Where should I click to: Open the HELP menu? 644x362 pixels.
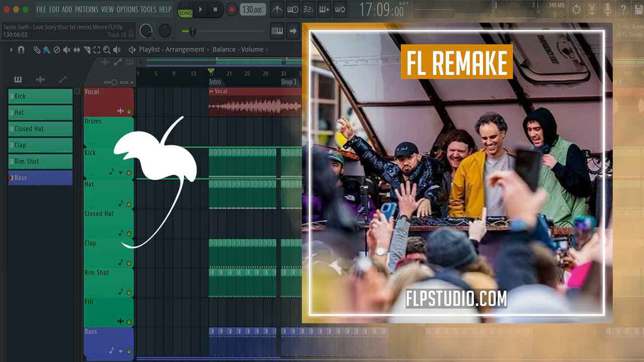tap(166, 10)
